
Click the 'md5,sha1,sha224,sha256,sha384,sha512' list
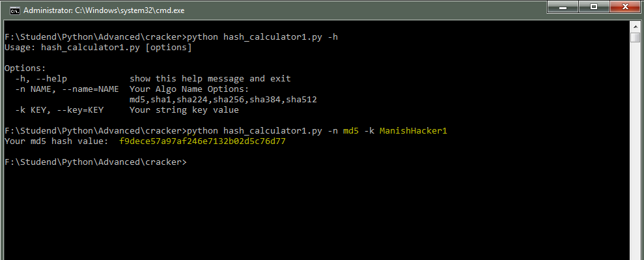pos(223,100)
